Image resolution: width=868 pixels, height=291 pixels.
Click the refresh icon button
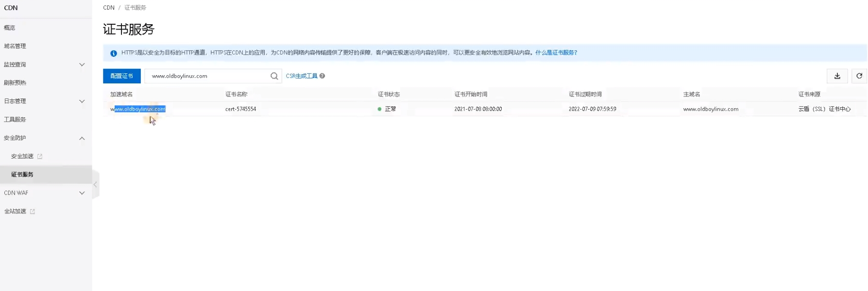click(x=859, y=76)
